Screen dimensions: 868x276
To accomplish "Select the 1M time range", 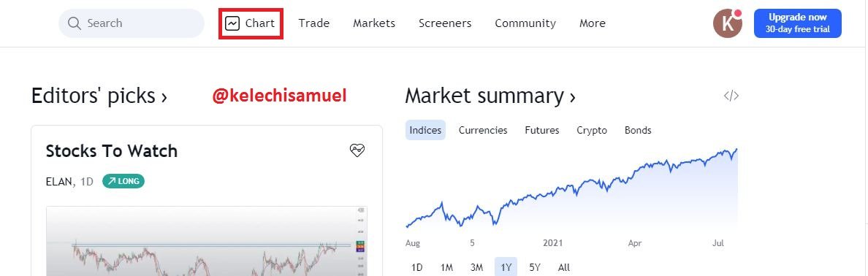I will point(446,267).
